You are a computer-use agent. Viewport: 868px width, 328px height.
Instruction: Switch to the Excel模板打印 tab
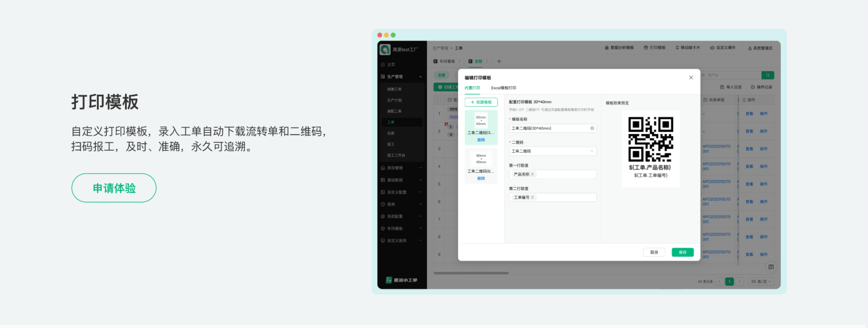point(504,88)
